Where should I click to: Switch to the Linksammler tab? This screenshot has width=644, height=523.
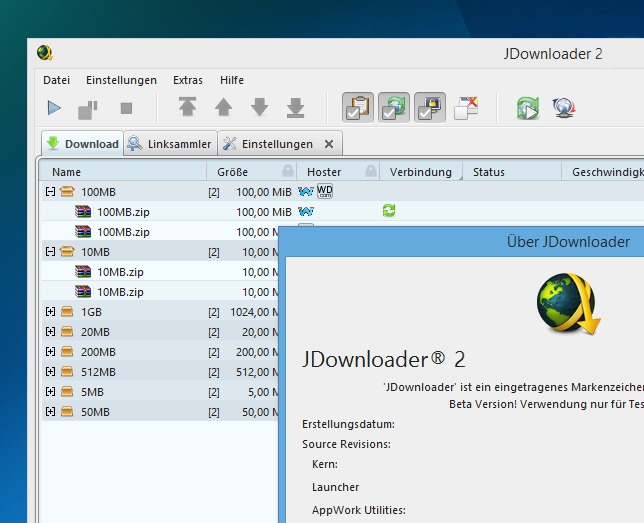(170, 144)
